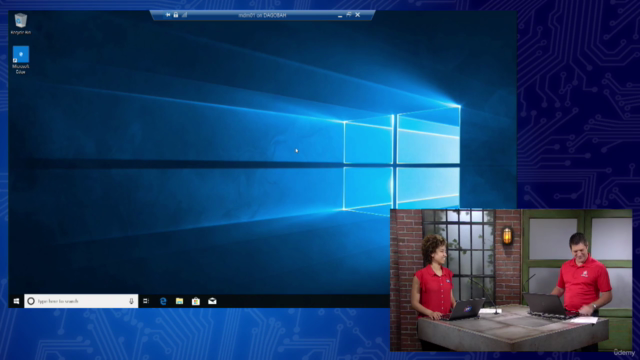This screenshot has width=640, height=360.
Task: Minimize the remote session via connection bar
Action: click(340, 15)
